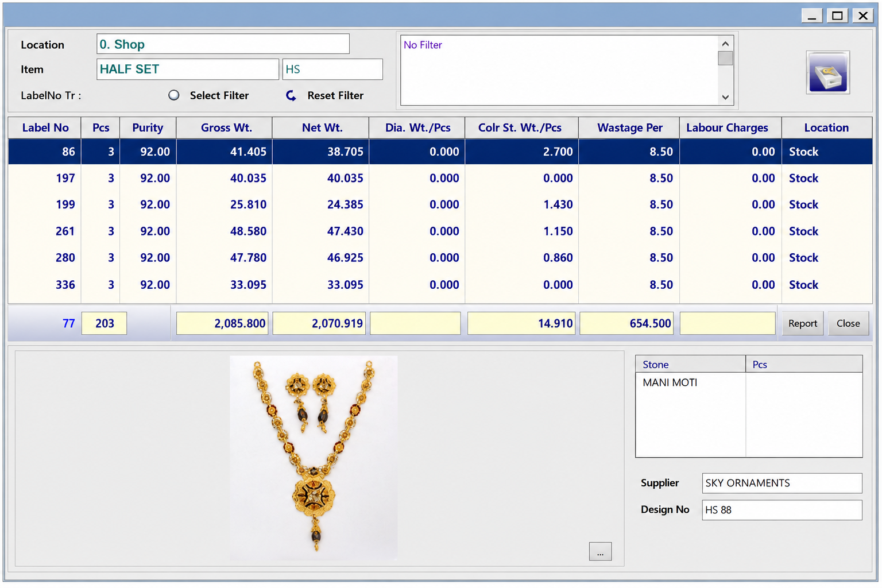Click net weight cell 46.925
The height and width of the screenshot is (588, 882).
320,258
